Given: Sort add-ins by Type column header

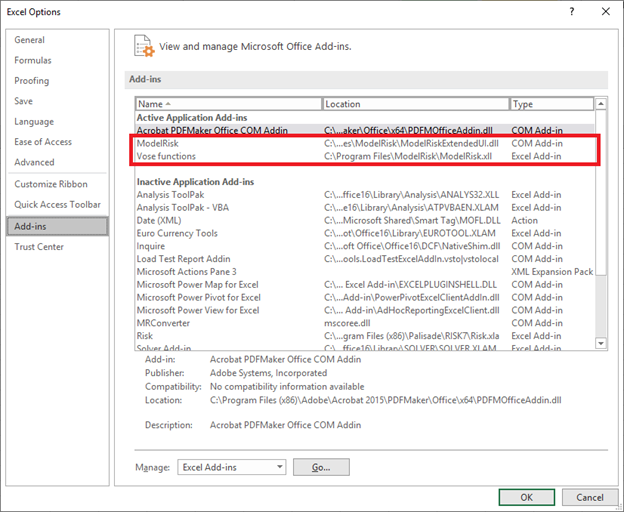Looking at the screenshot, I should click(552, 104).
